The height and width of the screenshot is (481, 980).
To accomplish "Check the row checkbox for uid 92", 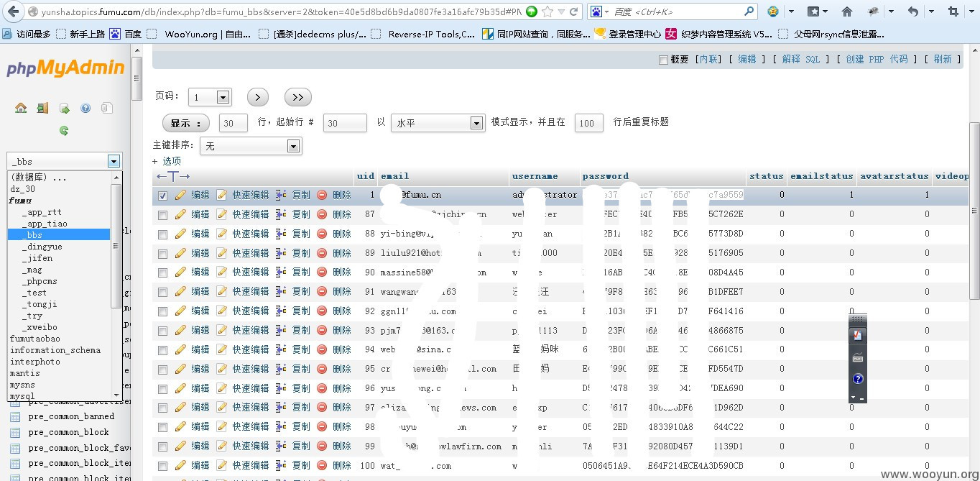I will pyautogui.click(x=162, y=311).
